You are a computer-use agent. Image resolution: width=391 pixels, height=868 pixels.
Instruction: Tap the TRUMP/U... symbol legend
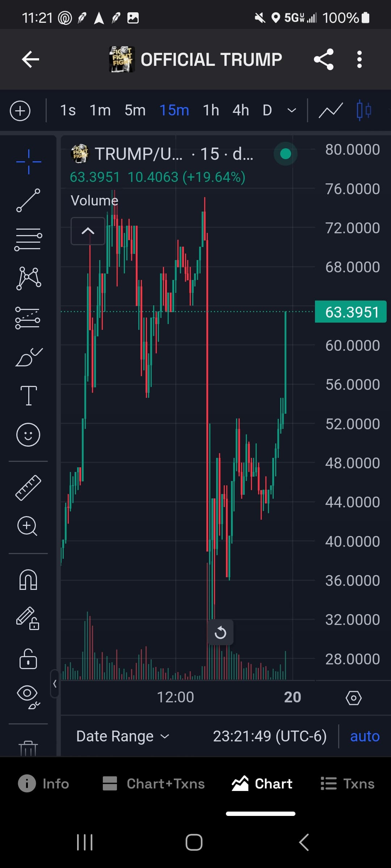tap(139, 154)
